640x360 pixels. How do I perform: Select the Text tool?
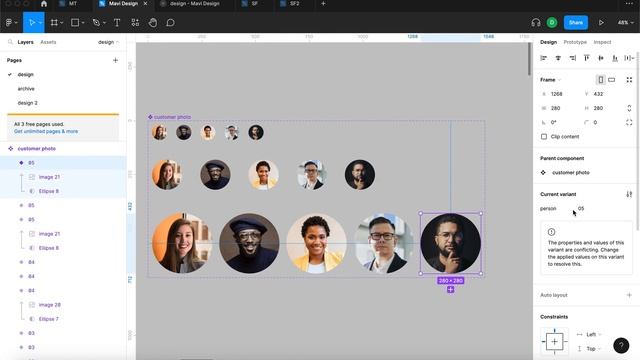tap(117, 22)
